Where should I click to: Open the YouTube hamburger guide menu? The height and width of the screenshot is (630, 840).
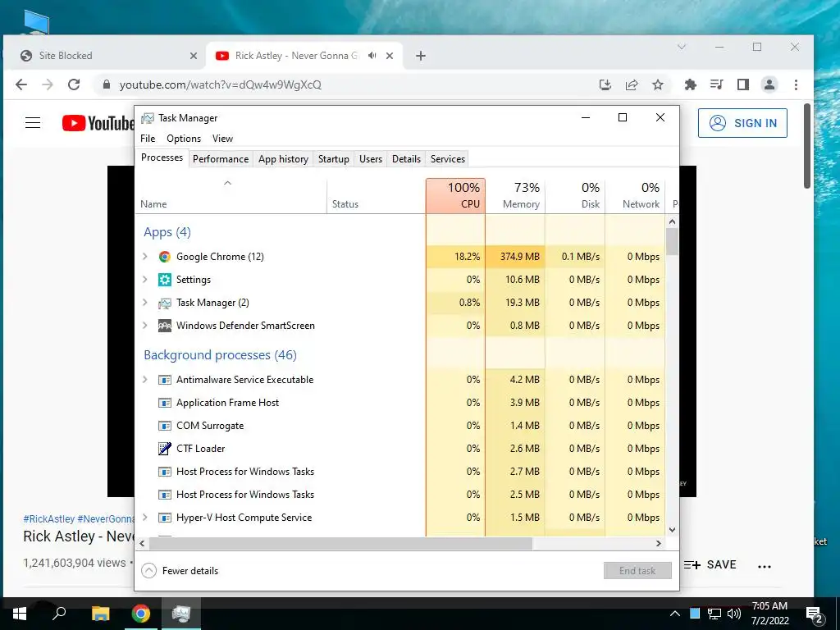click(33, 123)
